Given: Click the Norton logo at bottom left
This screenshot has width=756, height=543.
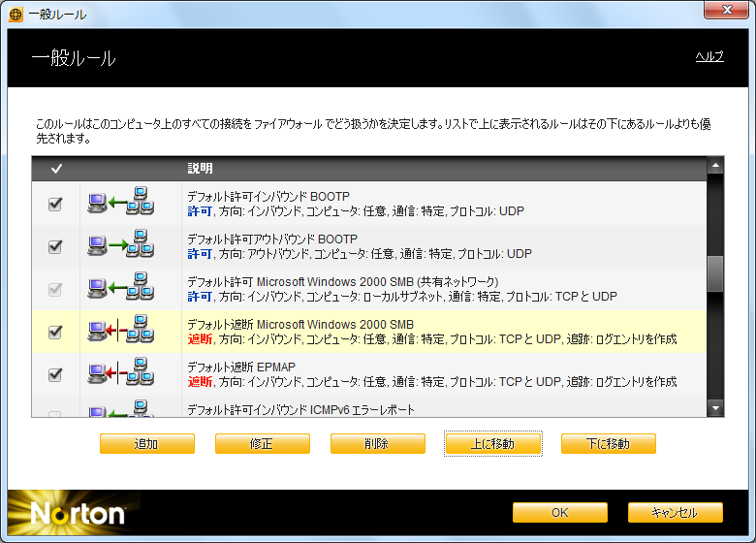Looking at the screenshot, I should [78, 513].
